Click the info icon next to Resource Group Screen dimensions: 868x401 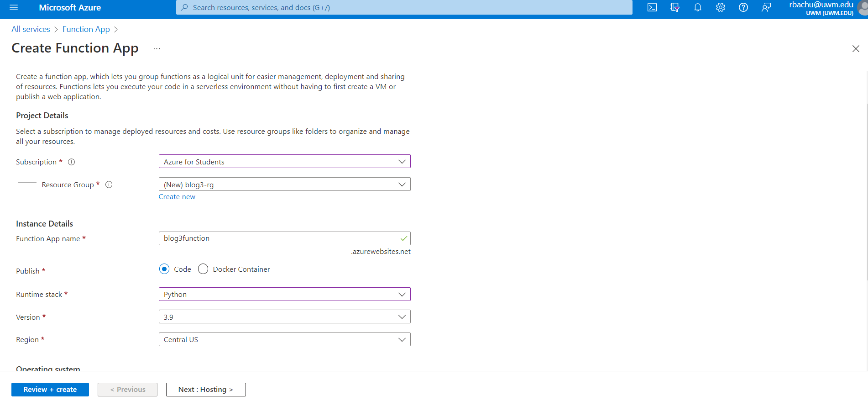pos(109,185)
